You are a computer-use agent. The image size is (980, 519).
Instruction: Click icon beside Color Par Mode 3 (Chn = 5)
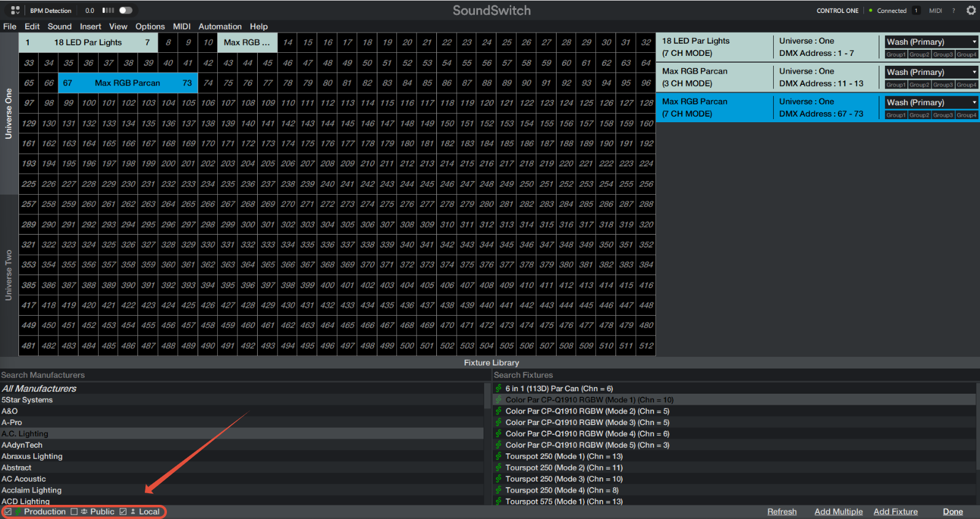499,423
